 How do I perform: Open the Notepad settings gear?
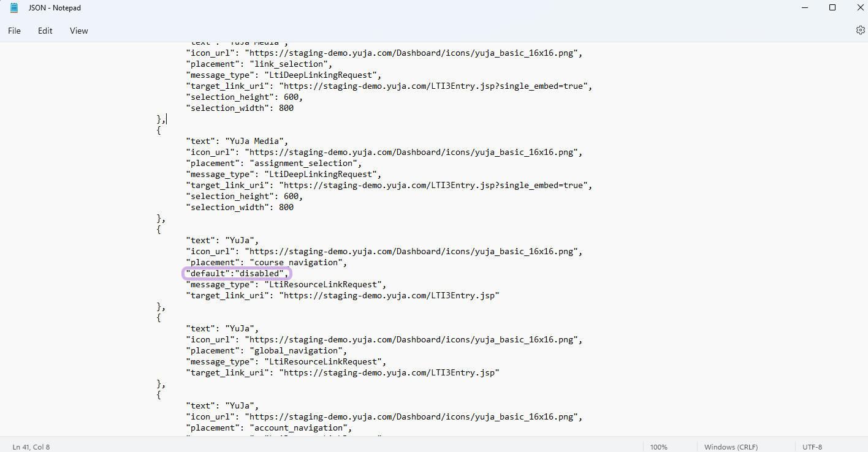coord(860,31)
